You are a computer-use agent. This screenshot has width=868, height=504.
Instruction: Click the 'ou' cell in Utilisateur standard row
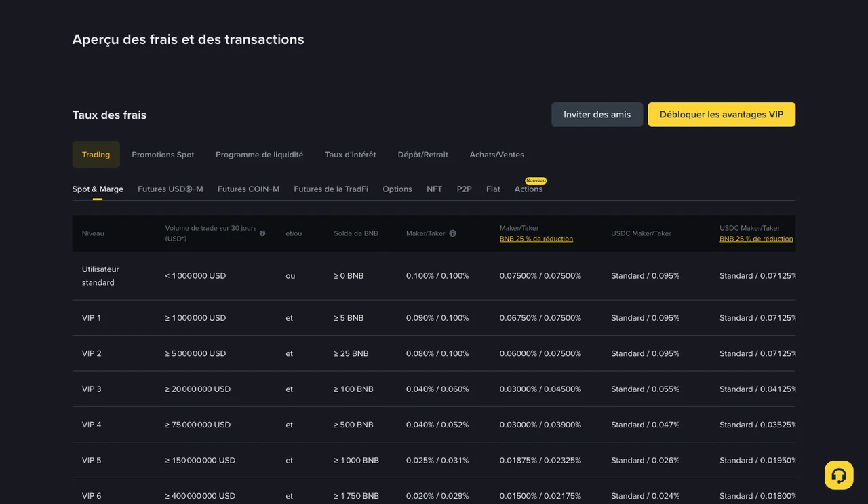click(290, 276)
